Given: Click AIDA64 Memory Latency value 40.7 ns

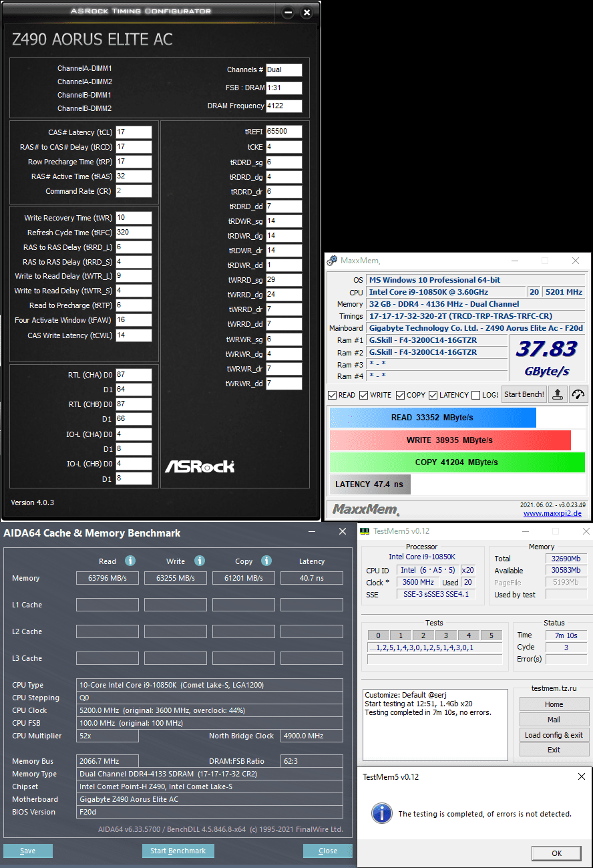Looking at the screenshot, I should [x=312, y=578].
